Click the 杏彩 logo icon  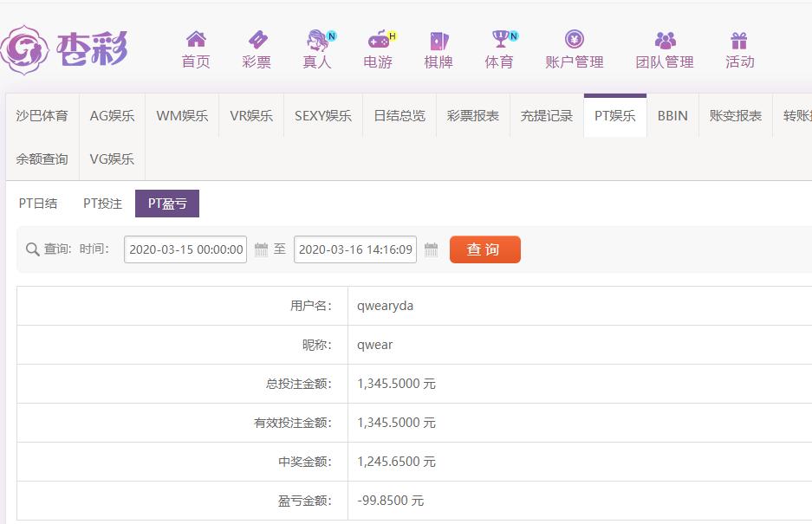(x=25, y=49)
